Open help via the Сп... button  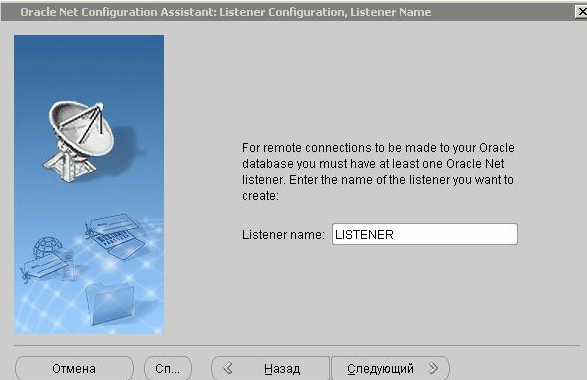(x=168, y=368)
